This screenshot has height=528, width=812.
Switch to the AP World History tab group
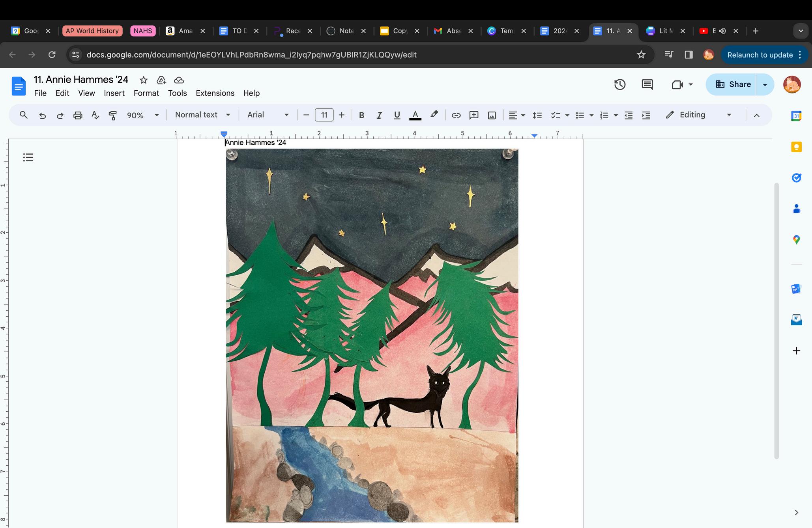[x=92, y=31]
